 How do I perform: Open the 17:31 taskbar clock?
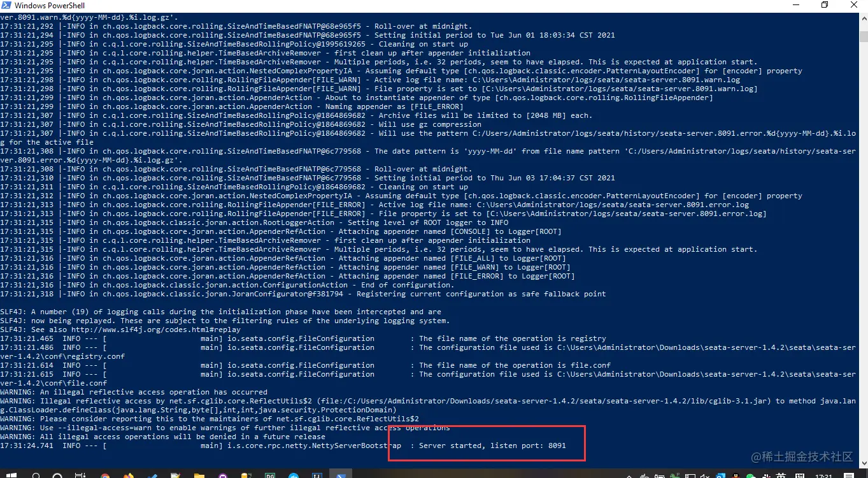click(823, 475)
